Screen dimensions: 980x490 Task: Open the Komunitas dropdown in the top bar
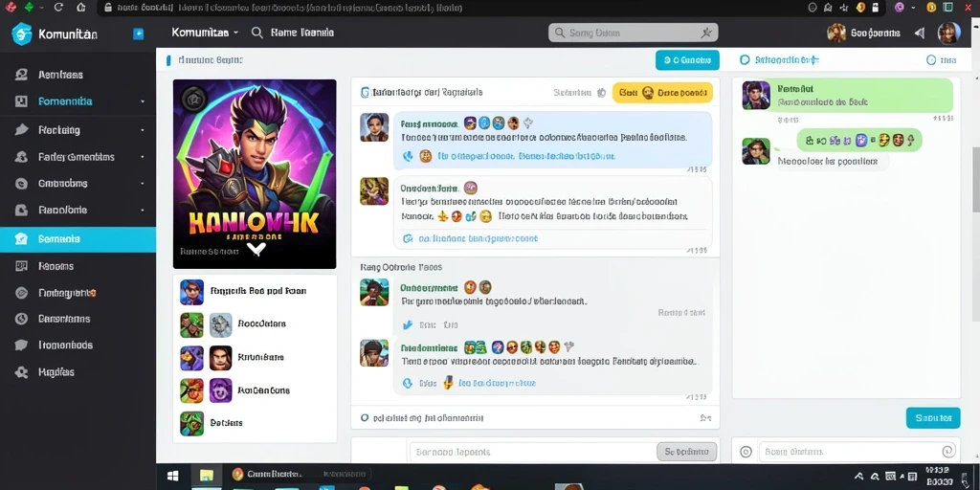tap(205, 33)
